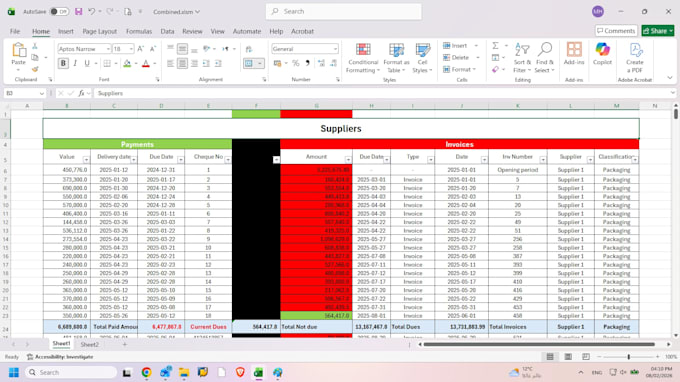680x382 pixels.
Task: Open Sort & Filter
Action: coord(522,58)
